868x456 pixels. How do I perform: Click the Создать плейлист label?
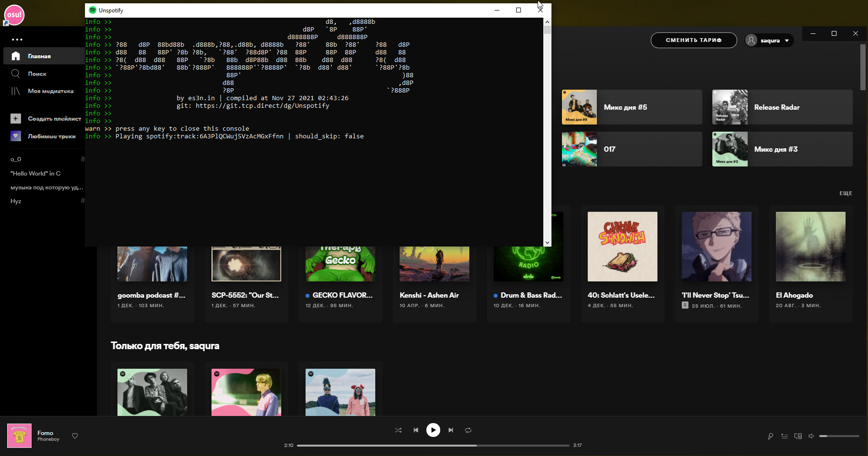pyautogui.click(x=54, y=119)
